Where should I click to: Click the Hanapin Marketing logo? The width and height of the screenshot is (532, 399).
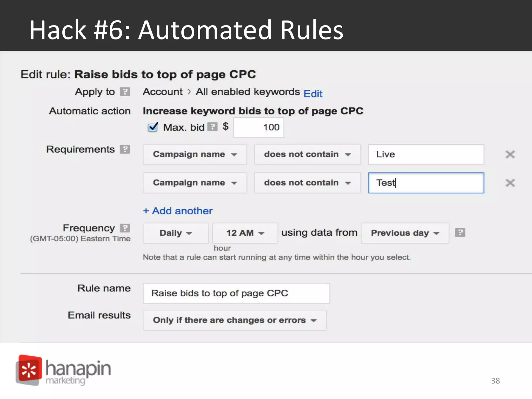[x=63, y=370]
